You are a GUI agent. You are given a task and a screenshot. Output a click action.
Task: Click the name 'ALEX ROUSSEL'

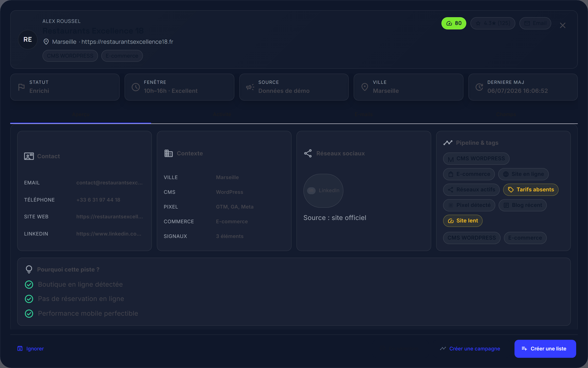point(61,21)
